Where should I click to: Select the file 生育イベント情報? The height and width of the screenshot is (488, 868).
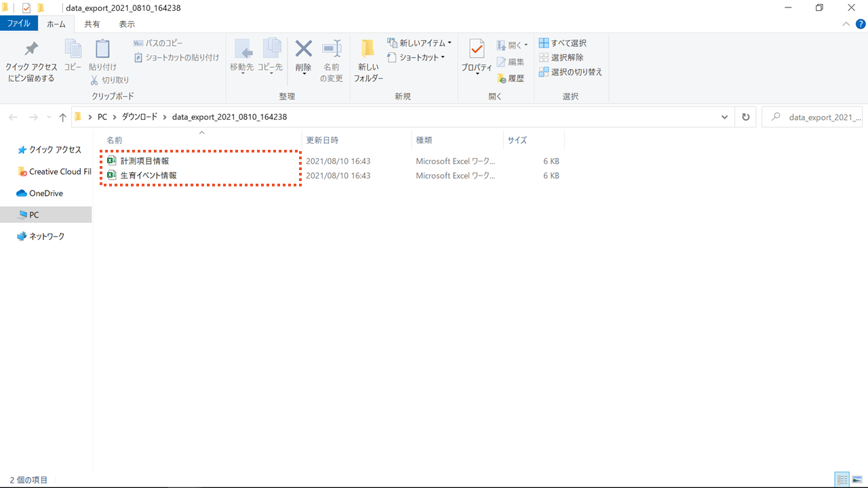tap(149, 176)
